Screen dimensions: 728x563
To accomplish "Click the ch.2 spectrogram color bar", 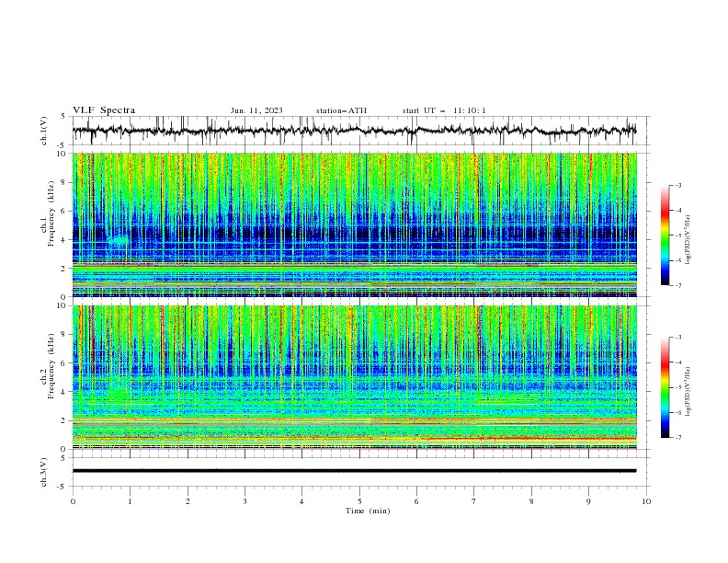I will [x=665, y=387].
